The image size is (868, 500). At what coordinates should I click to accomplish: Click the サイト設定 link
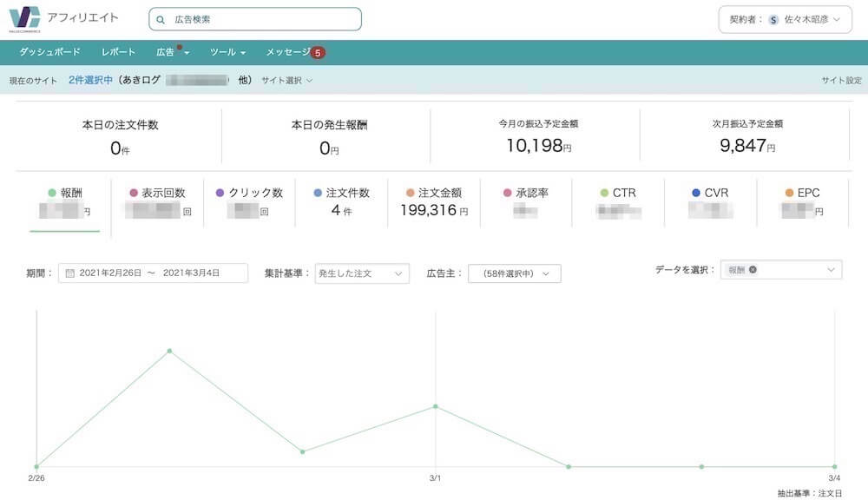pyautogui.click(x=841, y=81)
